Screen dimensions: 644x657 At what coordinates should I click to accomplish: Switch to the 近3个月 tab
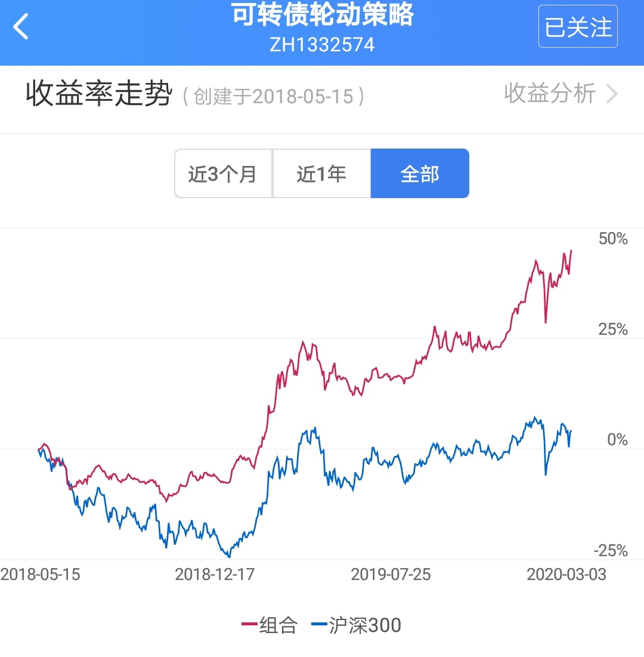(x=223, y=174)
